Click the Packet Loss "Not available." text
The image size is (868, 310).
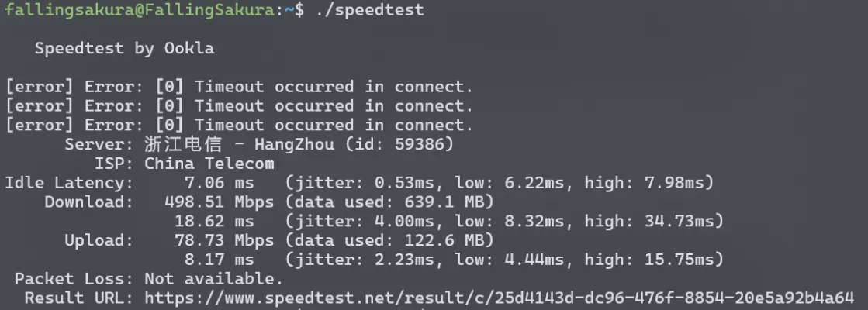214,279
